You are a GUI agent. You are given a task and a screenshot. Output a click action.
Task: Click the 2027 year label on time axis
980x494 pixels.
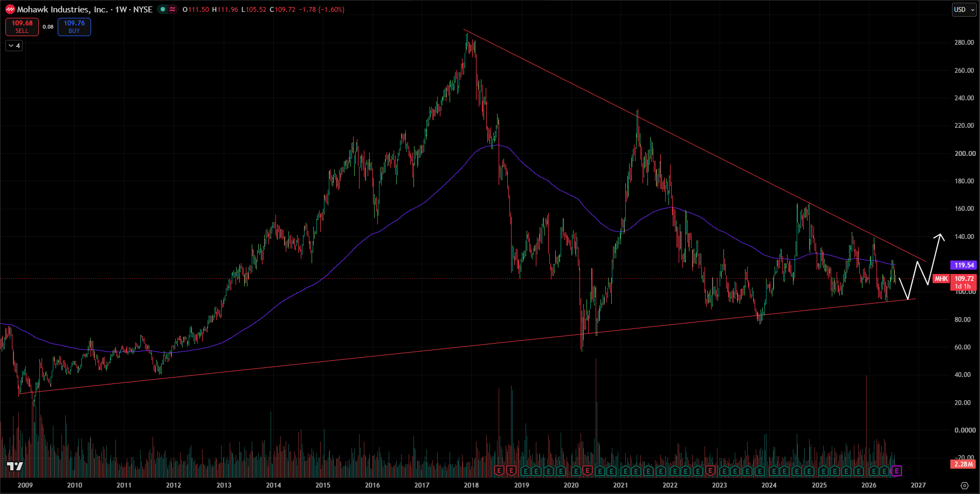click(x=919, y=485)
